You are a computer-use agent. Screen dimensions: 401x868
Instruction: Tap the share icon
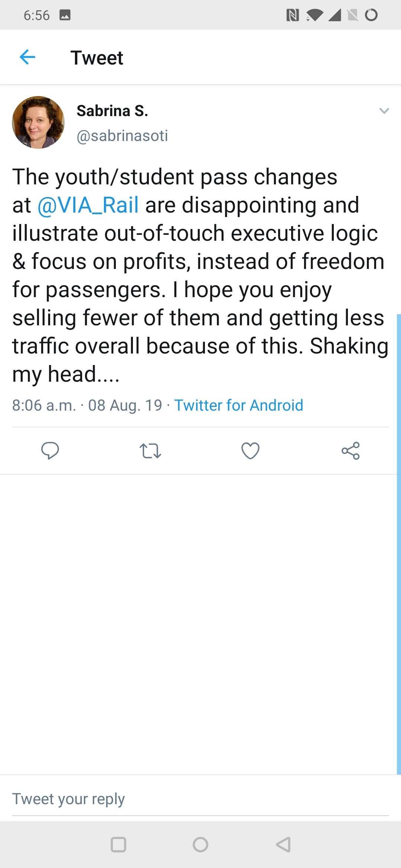(351, 451)
